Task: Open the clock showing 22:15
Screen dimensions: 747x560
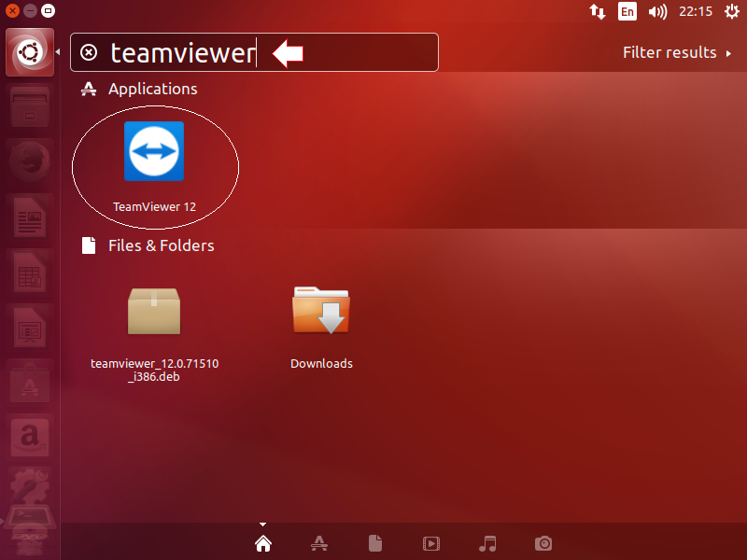Action: coord(696,11)
